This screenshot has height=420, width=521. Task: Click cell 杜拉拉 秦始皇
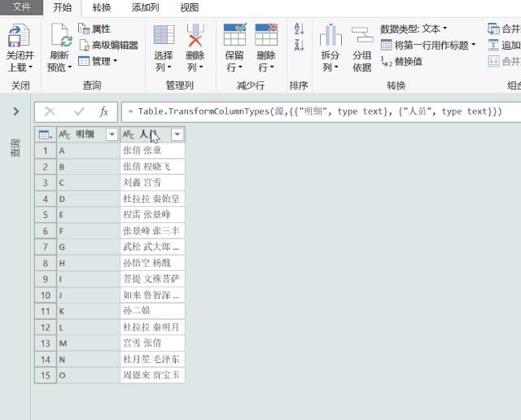pos(152,199)
